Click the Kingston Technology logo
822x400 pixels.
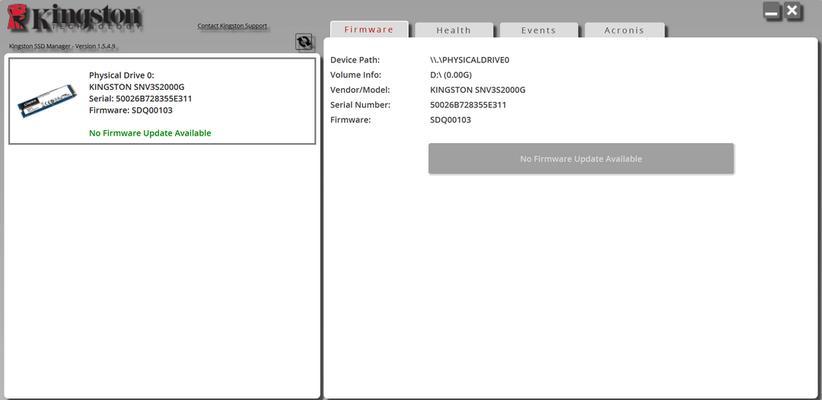(x=74, y=18)
